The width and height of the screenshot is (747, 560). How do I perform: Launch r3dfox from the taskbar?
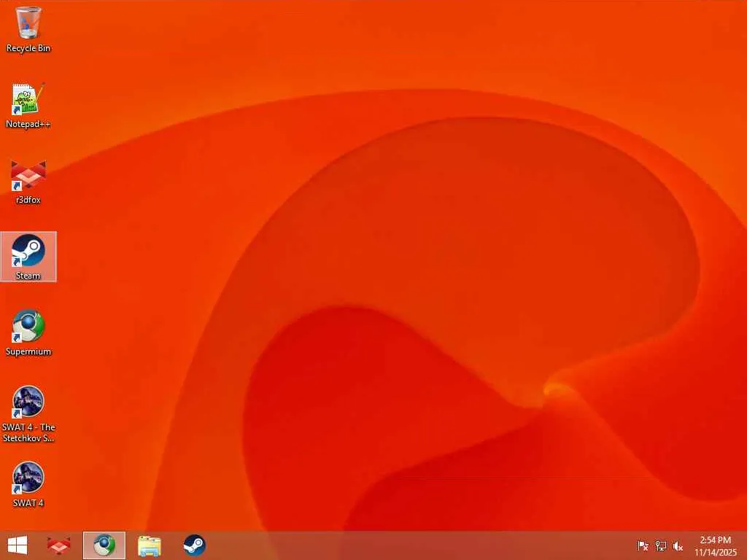tap(59, 545)
